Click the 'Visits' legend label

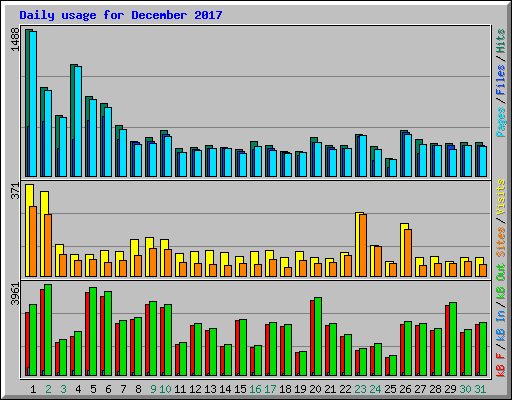pyautogui.click(x=501, y=197)
